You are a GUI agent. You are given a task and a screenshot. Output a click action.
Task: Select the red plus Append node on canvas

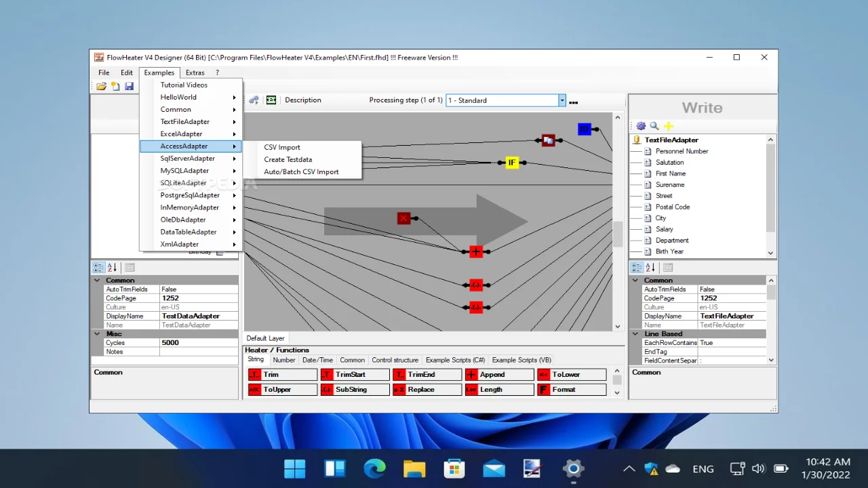tap(476, 251)
